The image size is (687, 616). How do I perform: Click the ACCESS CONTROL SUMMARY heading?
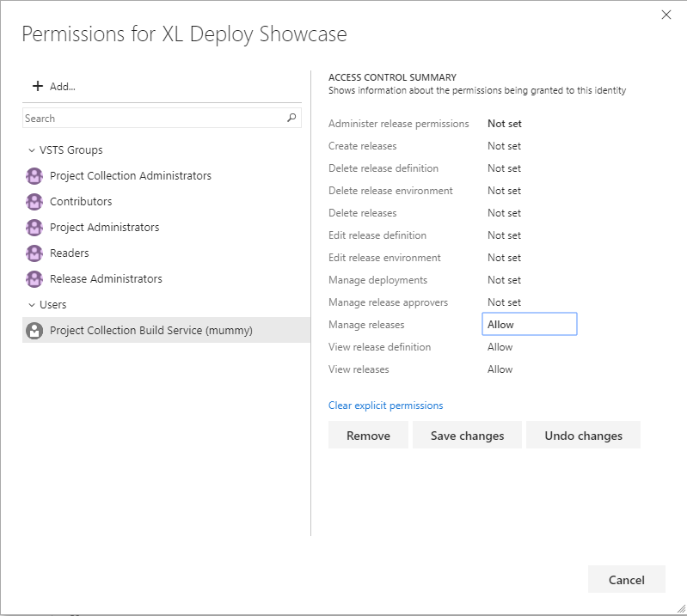click(x=392, y=77)
